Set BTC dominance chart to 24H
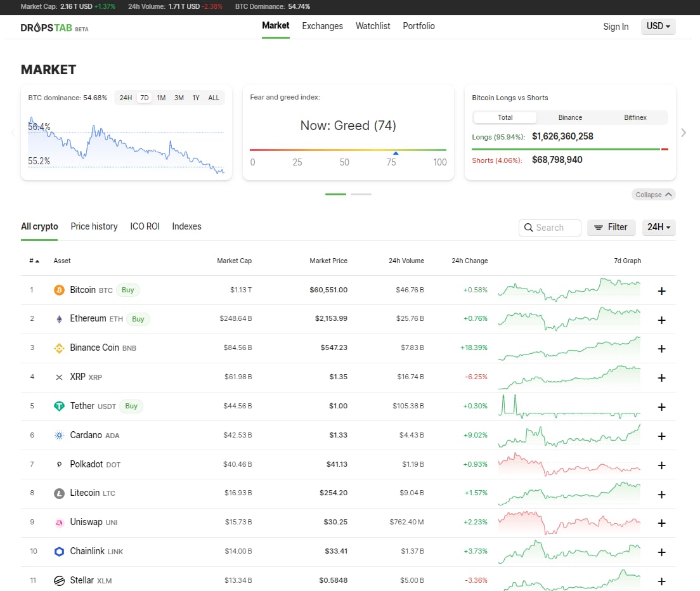This screenshot has height=591, width=700. [126, 98]
